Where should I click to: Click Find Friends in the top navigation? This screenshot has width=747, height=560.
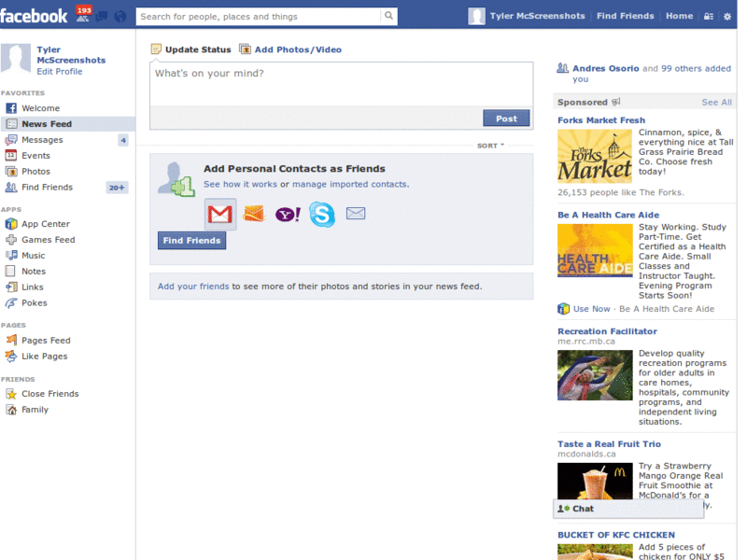(x=625, y=16)
